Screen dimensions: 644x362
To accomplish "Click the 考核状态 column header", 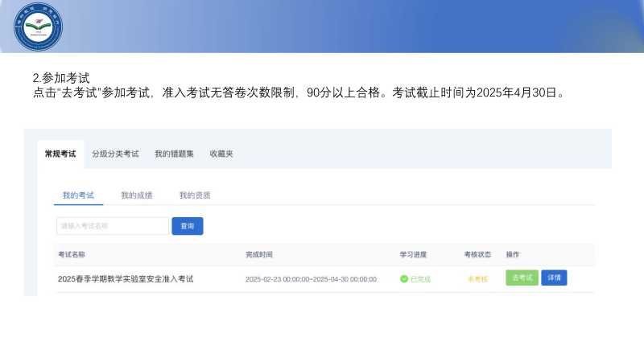I will [477, 254].
